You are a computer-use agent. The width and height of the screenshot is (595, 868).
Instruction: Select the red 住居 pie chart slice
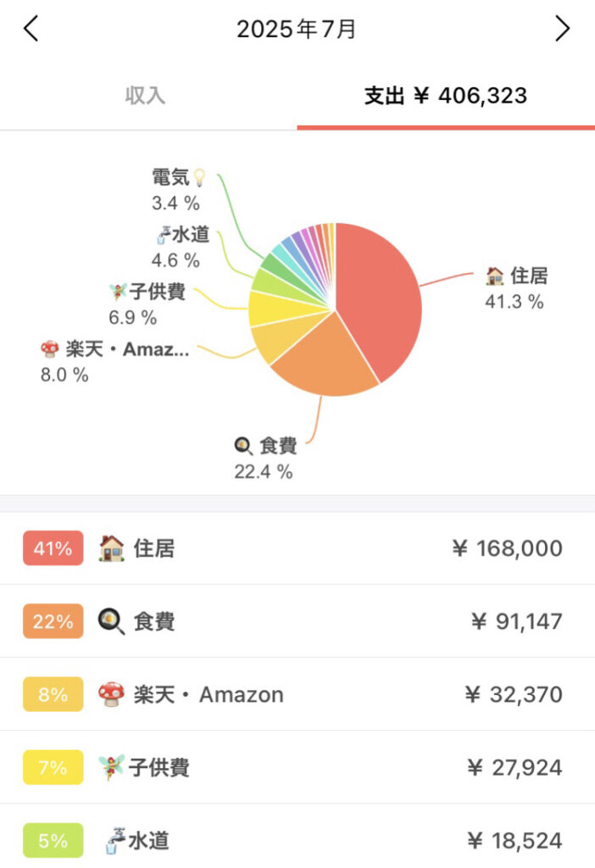tap(382, 299)
